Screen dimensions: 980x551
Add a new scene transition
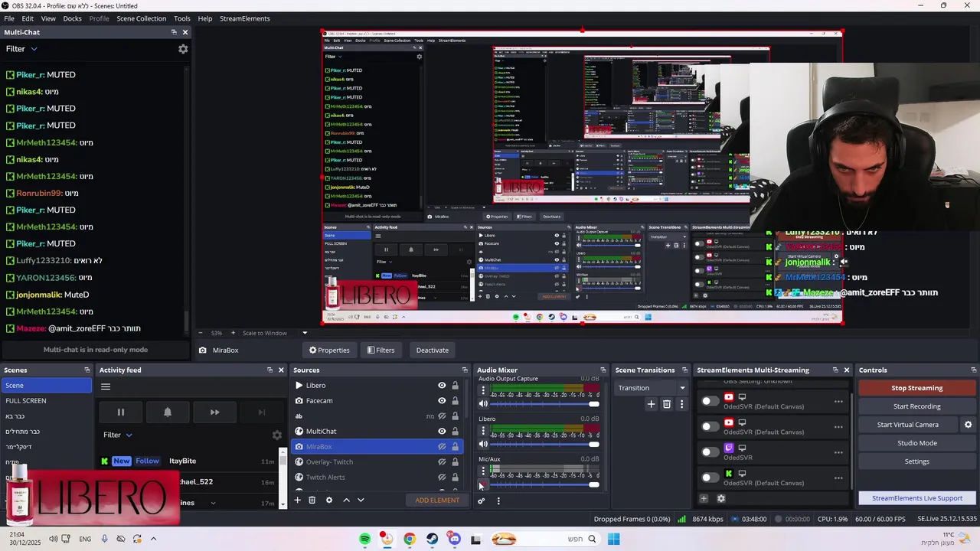point(652,404)
